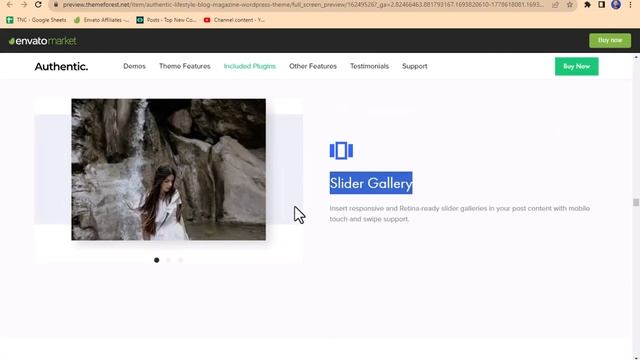Click the Insert responsive and Retina-ready description text
This screenshot has width=640, height=360.
pos(460,213)
